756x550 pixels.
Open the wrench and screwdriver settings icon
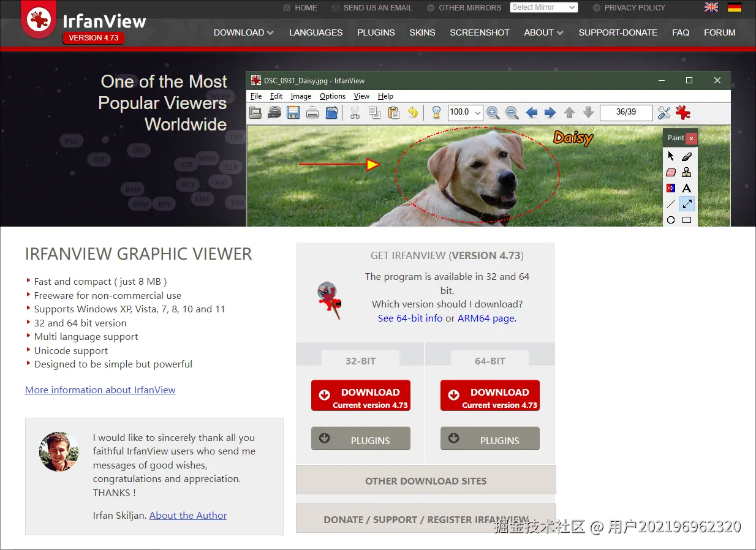coord(664,113)
